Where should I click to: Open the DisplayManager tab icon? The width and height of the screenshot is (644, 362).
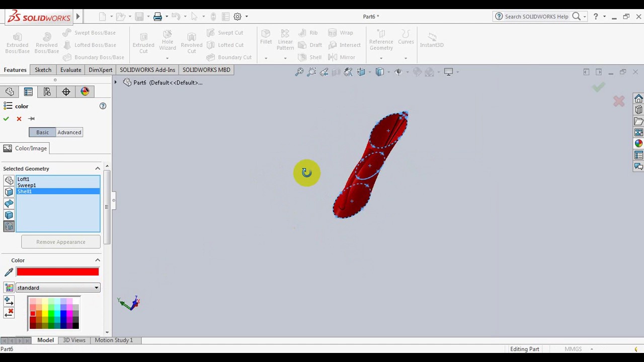[85, 92]
